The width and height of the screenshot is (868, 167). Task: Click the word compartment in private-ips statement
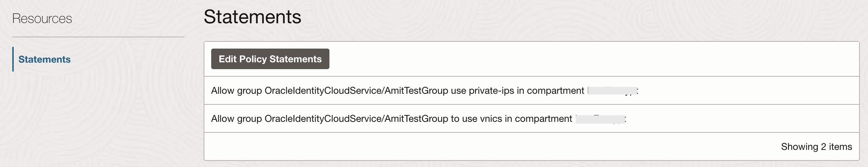[x=555, y=91]
